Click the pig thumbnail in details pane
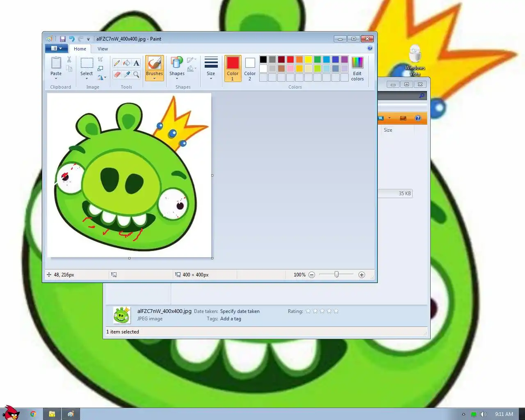This screenshot has width=525, height=420. coord(122,315)
